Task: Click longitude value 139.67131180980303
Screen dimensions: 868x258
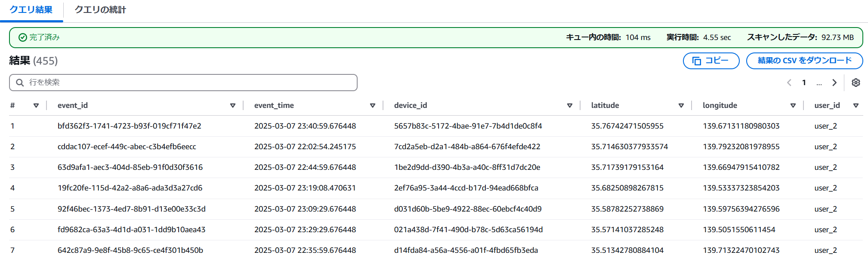Action: pyautogui.click(x=741, y=126)
